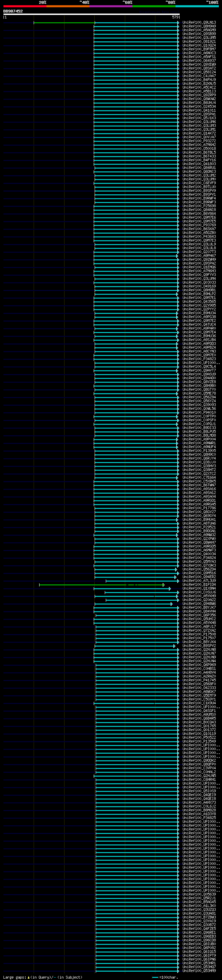The width and height of the screenshot is (222, 980).
Task: Open hit UniRef100_Q9SB99
Action: (199, 34)
